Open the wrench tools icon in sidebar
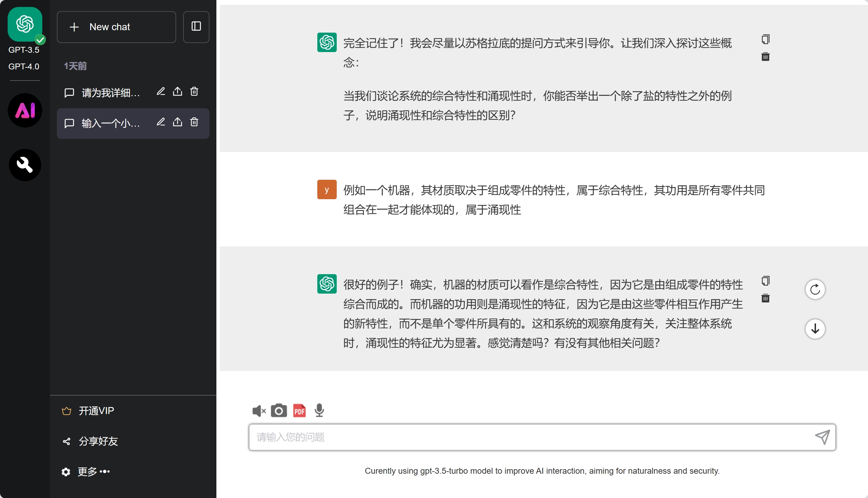 pos(25,165)
